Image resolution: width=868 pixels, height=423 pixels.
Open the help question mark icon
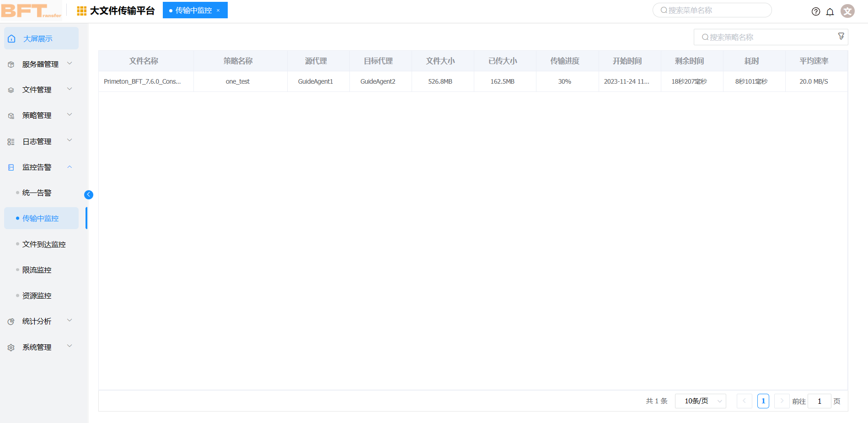point(816,11)
